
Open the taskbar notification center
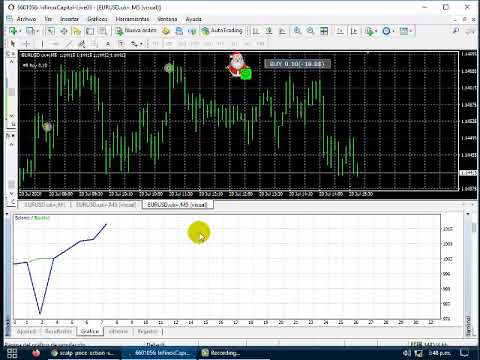pos(464,353)
